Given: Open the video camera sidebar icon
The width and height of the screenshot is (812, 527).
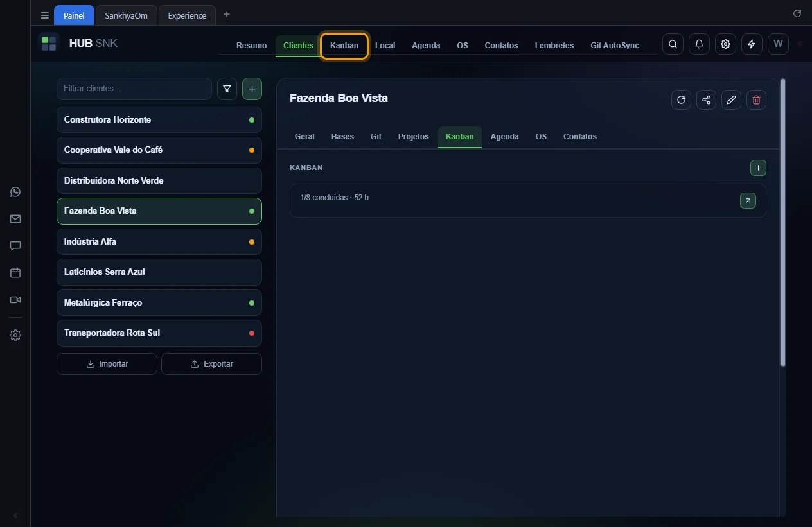Looking at the screenshot, I should [x=15, y=300].
